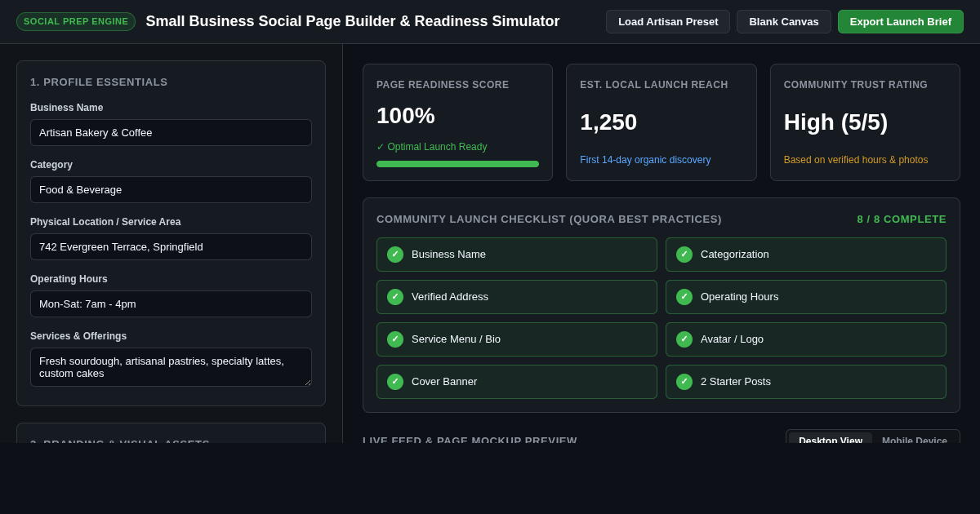Click the '1. Profile Essentials' section heading

pyautogui.click(x=99, y=82)
